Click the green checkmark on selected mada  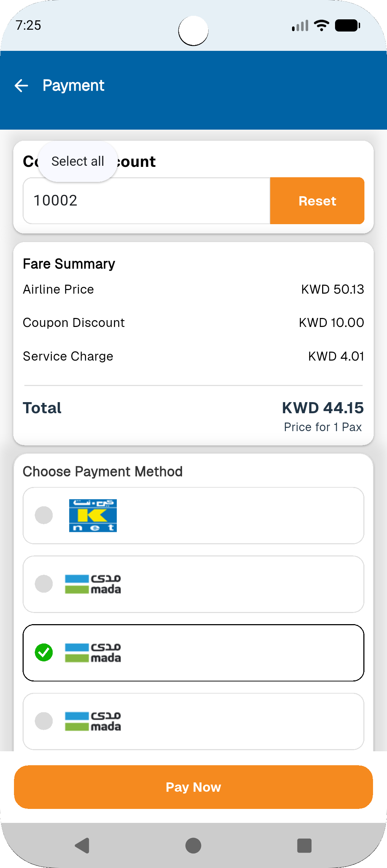pyautogui.click(x=44, y=652)
